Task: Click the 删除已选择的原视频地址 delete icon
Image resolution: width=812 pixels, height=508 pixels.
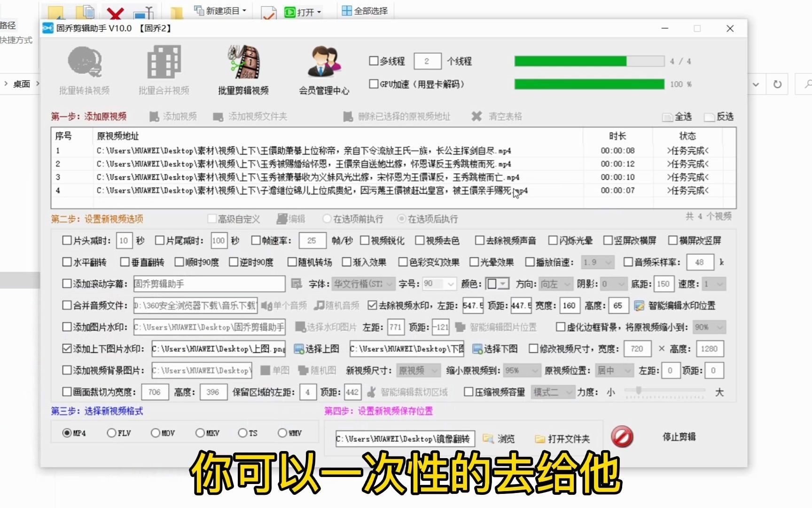Action: (348, 116)
